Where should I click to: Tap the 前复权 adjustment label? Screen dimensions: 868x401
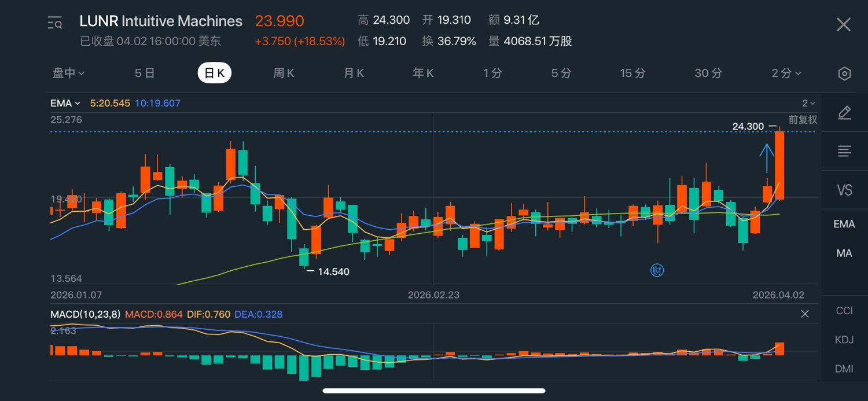pyautogui.click(x=803, y=120)
